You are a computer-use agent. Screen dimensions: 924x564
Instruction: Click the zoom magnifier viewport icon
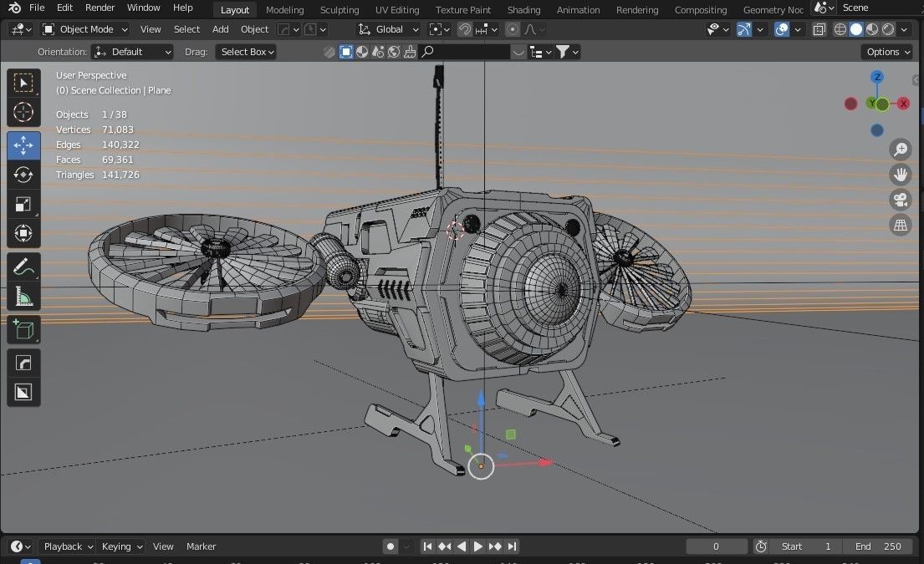point(901,150)
